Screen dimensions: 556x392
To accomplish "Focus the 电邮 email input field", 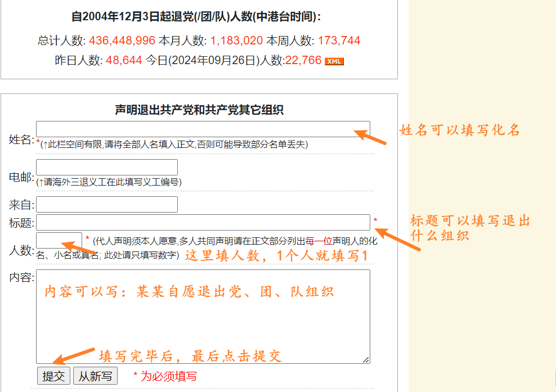I will click(x=107, y=167).
